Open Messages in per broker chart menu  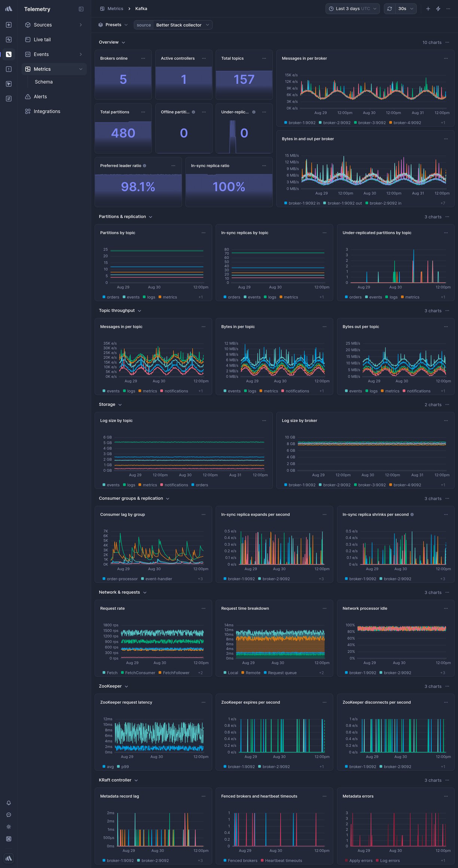(446, 58)
